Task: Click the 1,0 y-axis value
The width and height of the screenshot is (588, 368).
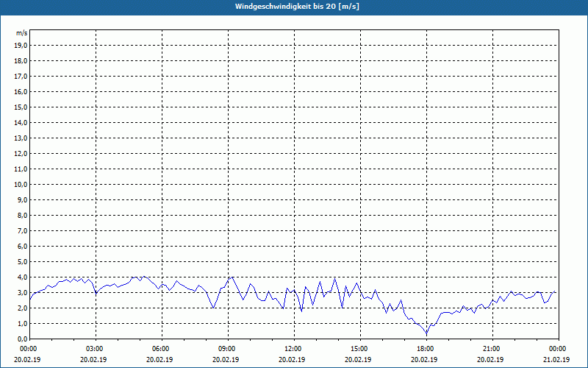Action: click(22, 324)
